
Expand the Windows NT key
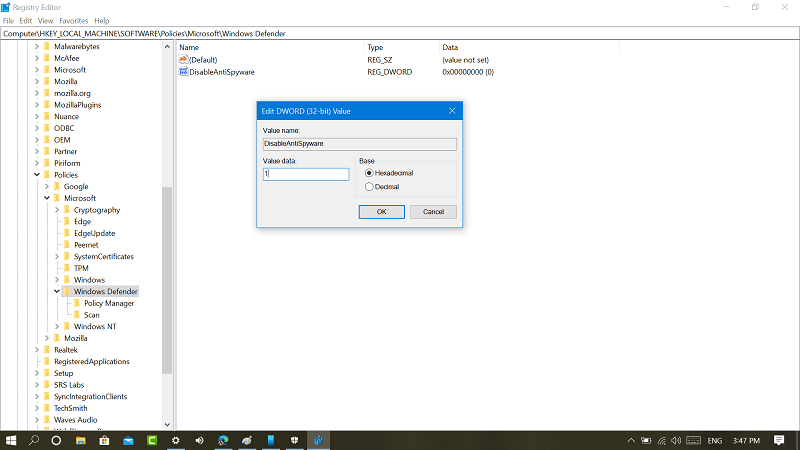tap(57, 327)
